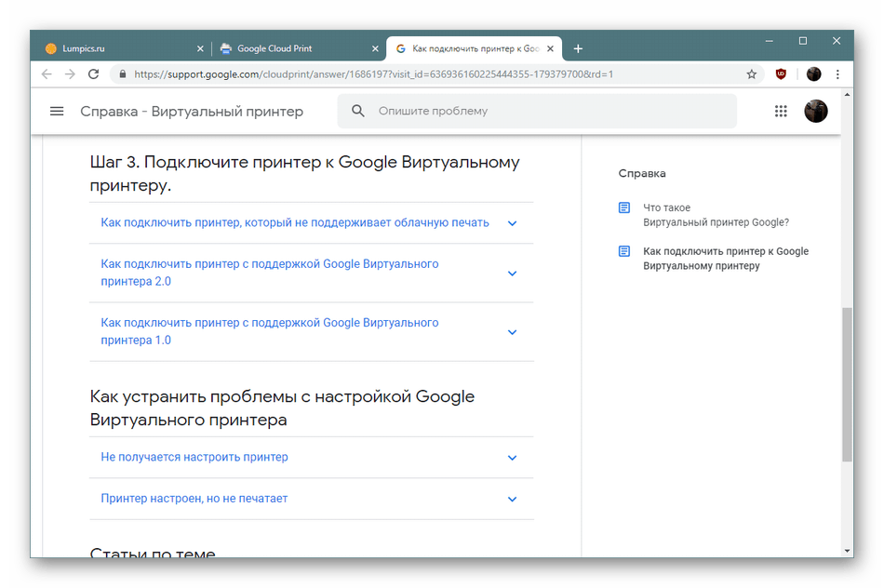Screen dimensions: 884x588
Task: Bookmark this page with the star icon
Action: coord(752,74)
